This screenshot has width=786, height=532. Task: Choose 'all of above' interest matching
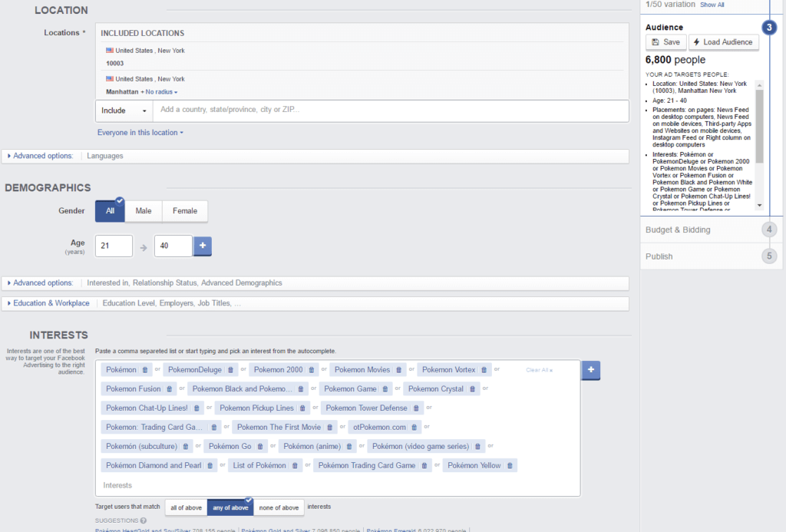186,507
